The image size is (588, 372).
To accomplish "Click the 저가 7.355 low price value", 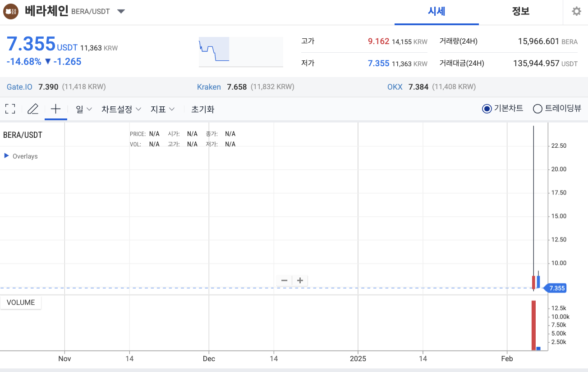I will point(378,64).
